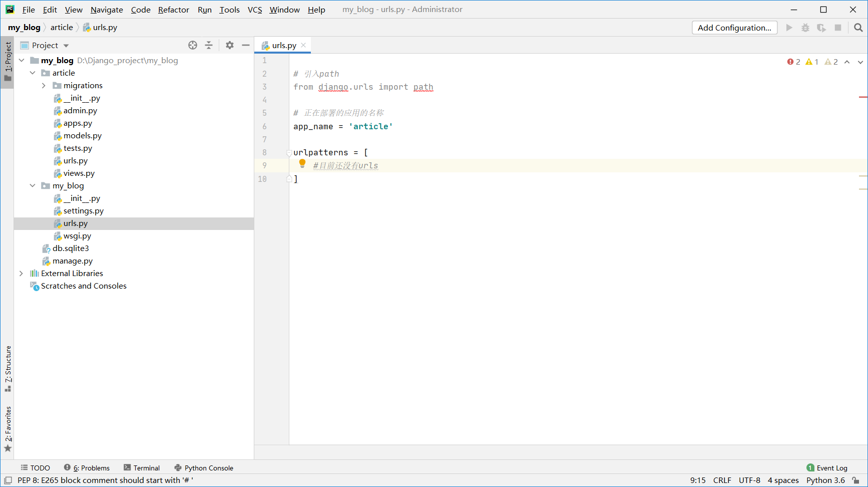Open the VCS menu

(255, 10)
